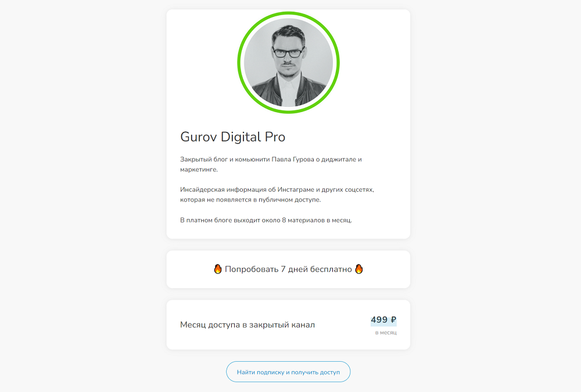581x392 pixels.
Task: Click the 'в месяц' label under price
Action: [x=386, y=333]
